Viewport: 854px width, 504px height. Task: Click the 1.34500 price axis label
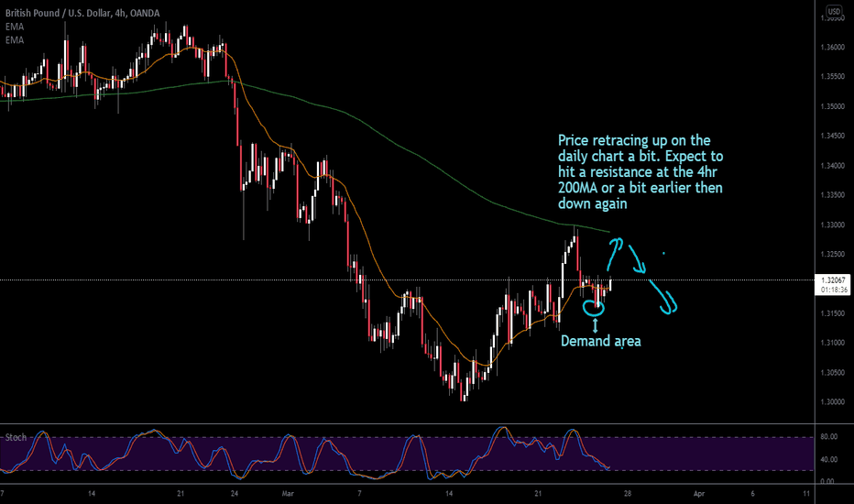tap(832, 136)
